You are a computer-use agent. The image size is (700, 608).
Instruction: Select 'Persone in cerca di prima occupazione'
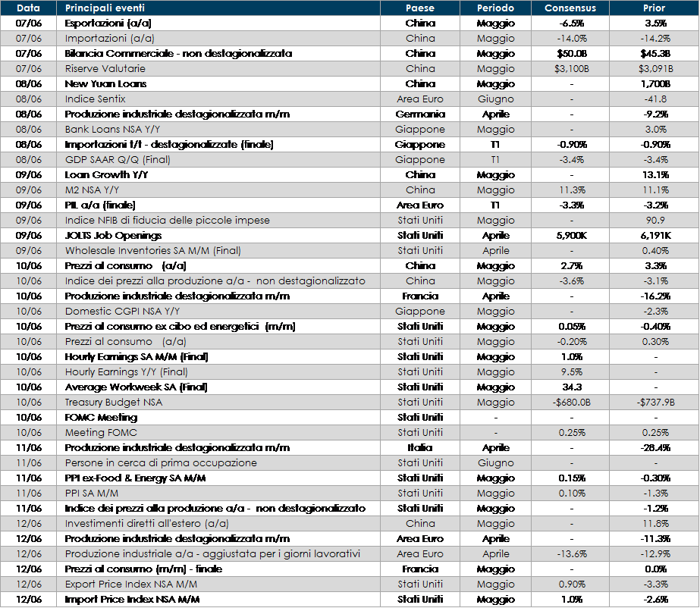(161, 462)
